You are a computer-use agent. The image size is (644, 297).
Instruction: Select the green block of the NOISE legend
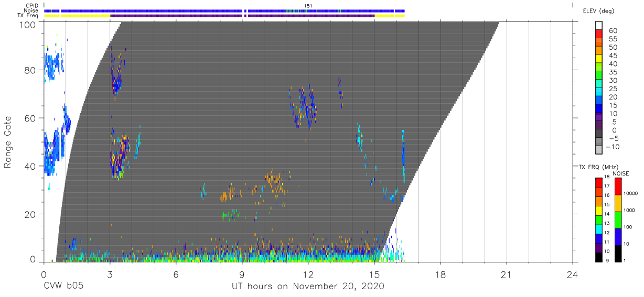click(x=618, y=220)
